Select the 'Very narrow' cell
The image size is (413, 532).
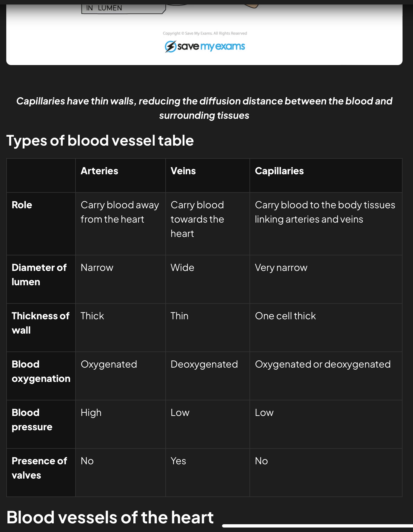click(x=281, y=268)
